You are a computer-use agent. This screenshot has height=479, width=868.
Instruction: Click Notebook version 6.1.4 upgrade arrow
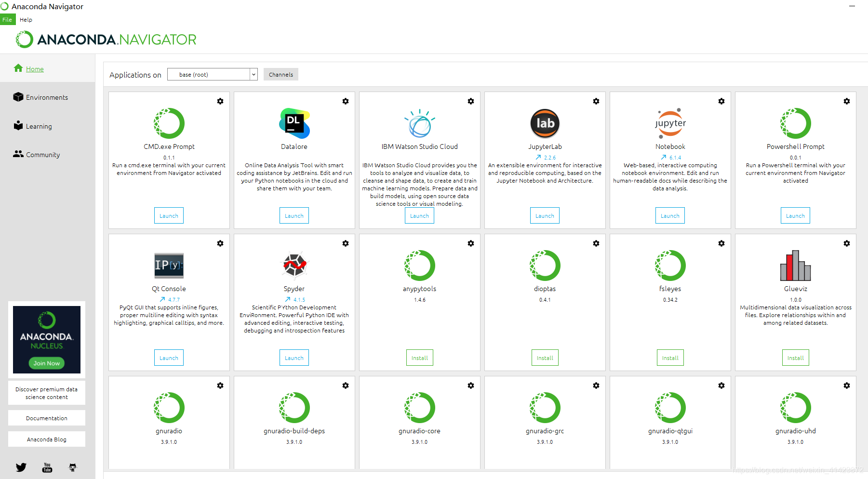[x=664, y=158]
